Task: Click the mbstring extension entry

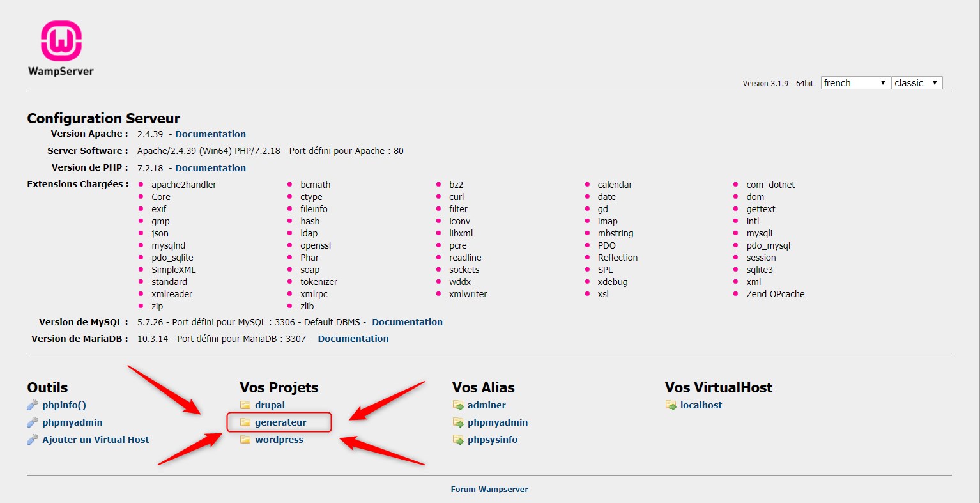Action: (616, 233)
